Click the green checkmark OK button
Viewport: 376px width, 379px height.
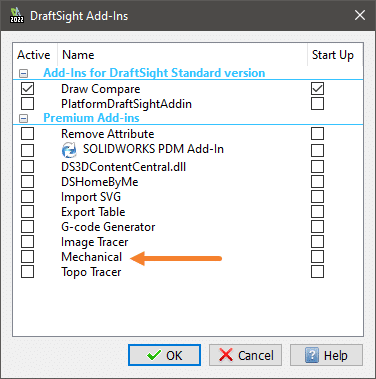pyautogui.click(x=164, y=355)
